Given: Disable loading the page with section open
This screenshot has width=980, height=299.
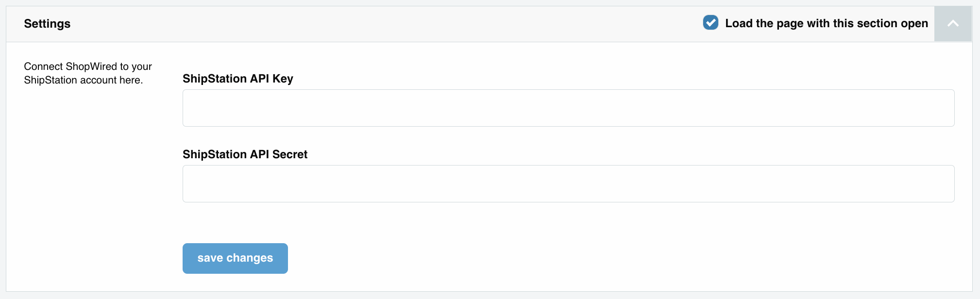Looking at the screenshot, I should tap(710, 23).
